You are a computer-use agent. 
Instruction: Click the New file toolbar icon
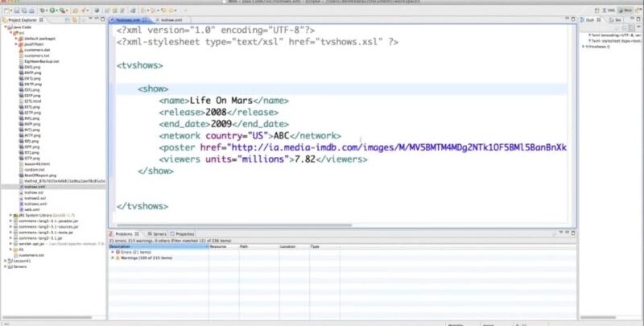[x=7, y=10]
